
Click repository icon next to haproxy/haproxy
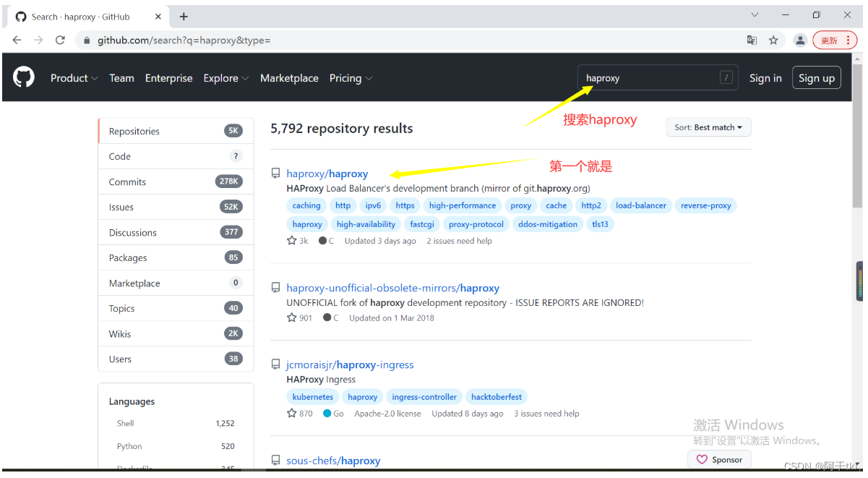(276, 174)
